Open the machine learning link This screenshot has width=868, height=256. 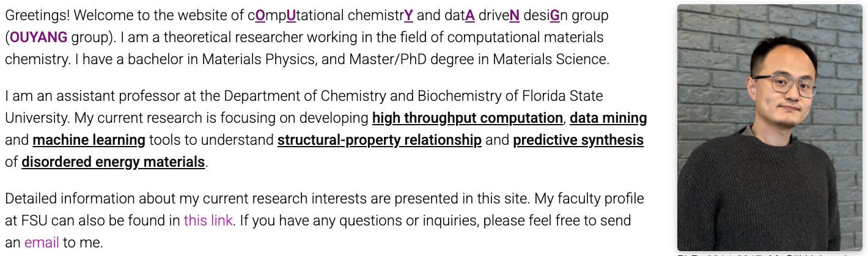coord(89,141)
